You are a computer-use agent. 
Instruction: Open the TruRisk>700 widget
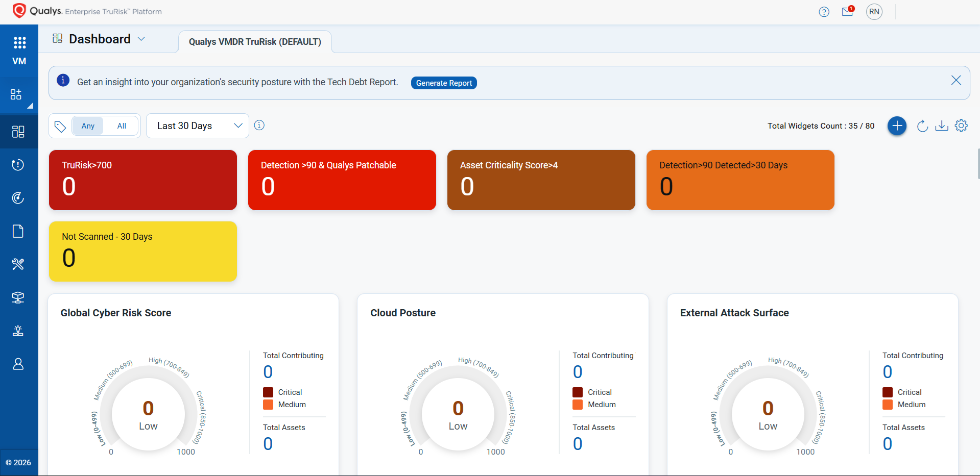tap(143, 180)
